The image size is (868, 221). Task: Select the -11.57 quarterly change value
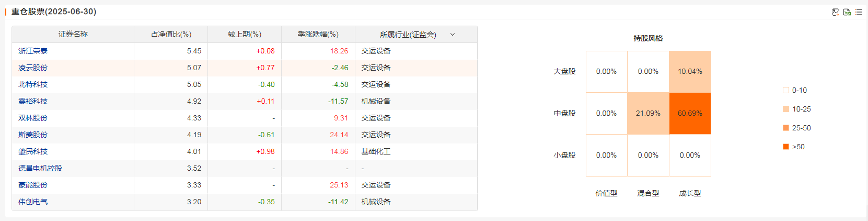click(x=338, y=101)
